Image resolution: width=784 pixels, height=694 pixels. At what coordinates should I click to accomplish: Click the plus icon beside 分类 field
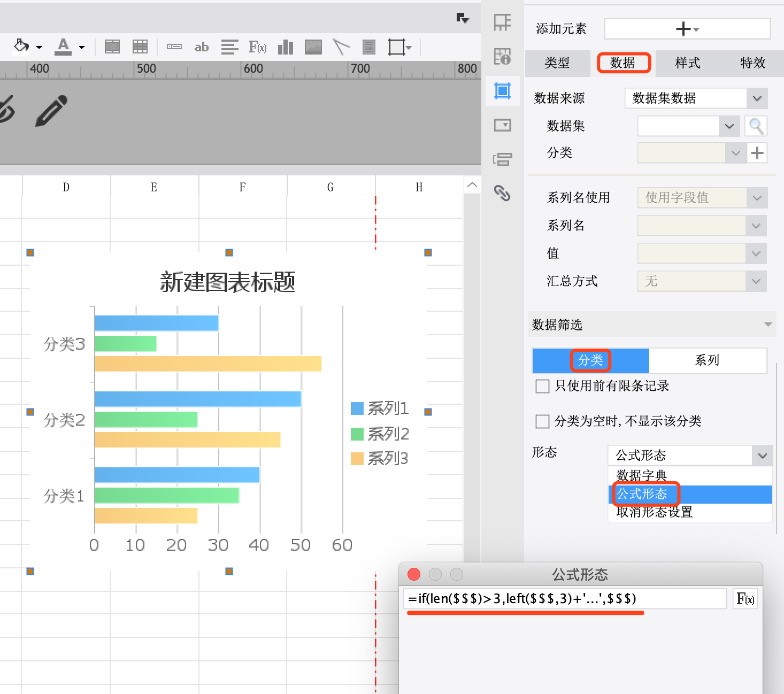pyautogui.click(x=757, y=153)
